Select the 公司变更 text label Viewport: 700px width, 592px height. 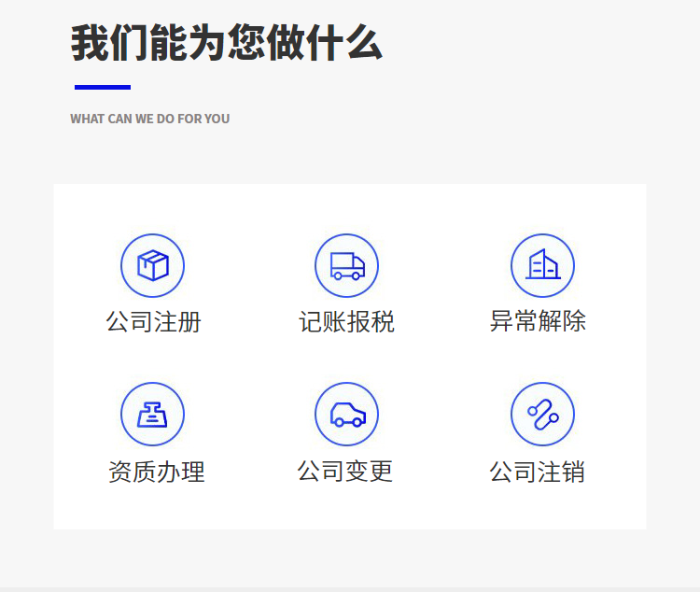coord(345,471)
